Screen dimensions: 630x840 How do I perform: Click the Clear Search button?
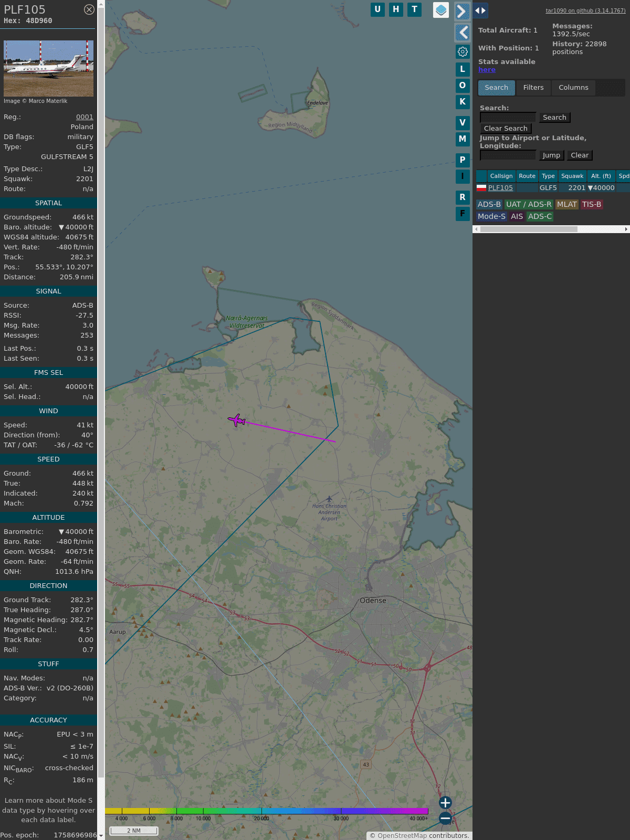tap(506, 129)
